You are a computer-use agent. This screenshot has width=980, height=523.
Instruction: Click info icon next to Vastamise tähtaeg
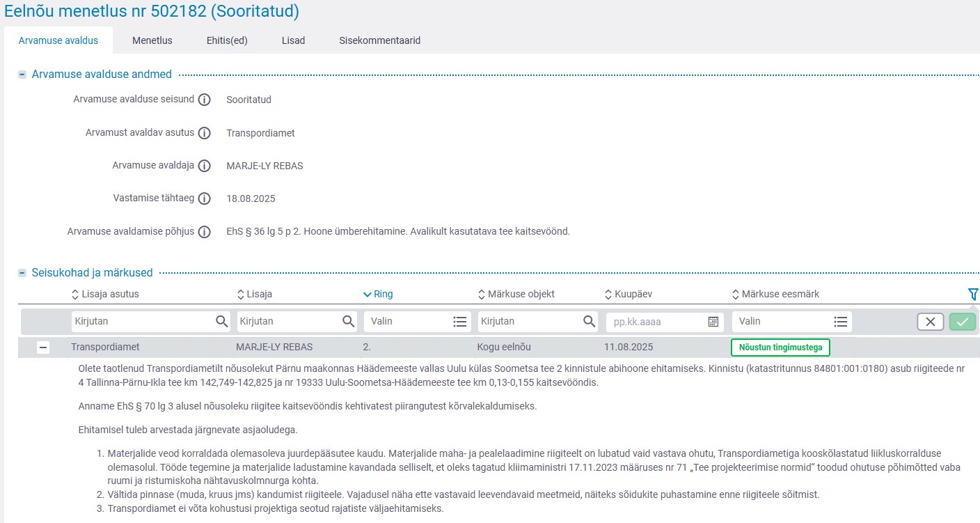pyautogui.click(x=204, y=198)
